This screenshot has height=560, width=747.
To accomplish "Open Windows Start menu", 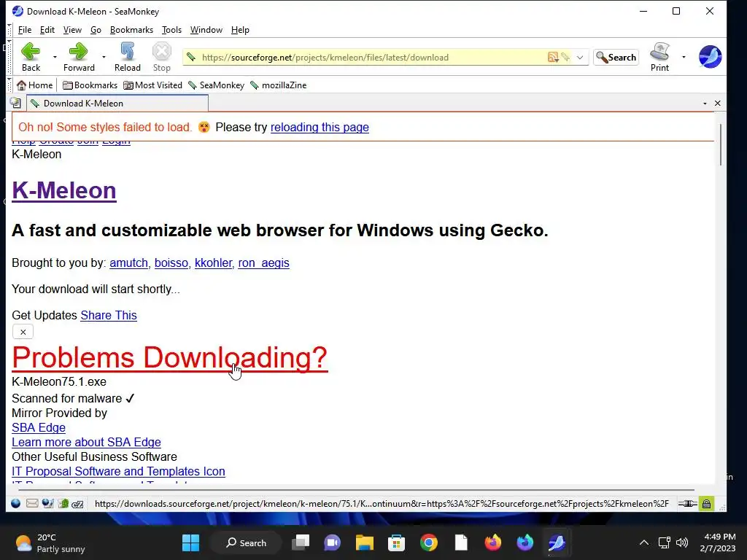I will pos(190,542).
